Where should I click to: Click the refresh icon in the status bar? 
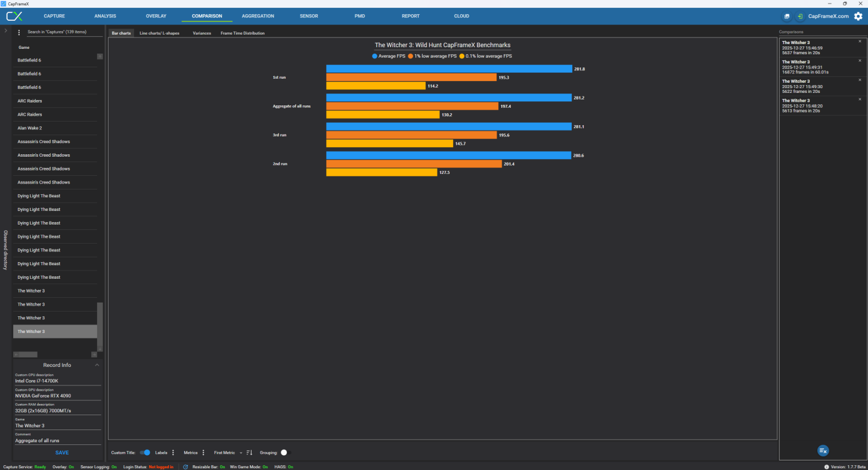coord(185,467)
